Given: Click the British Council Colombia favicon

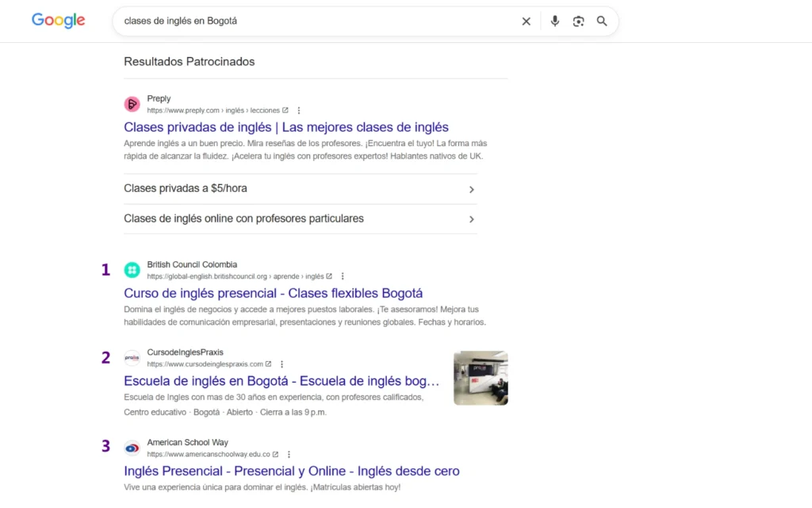Looking at the screenshot, I should pyautogui.click(x=132, y=270).
